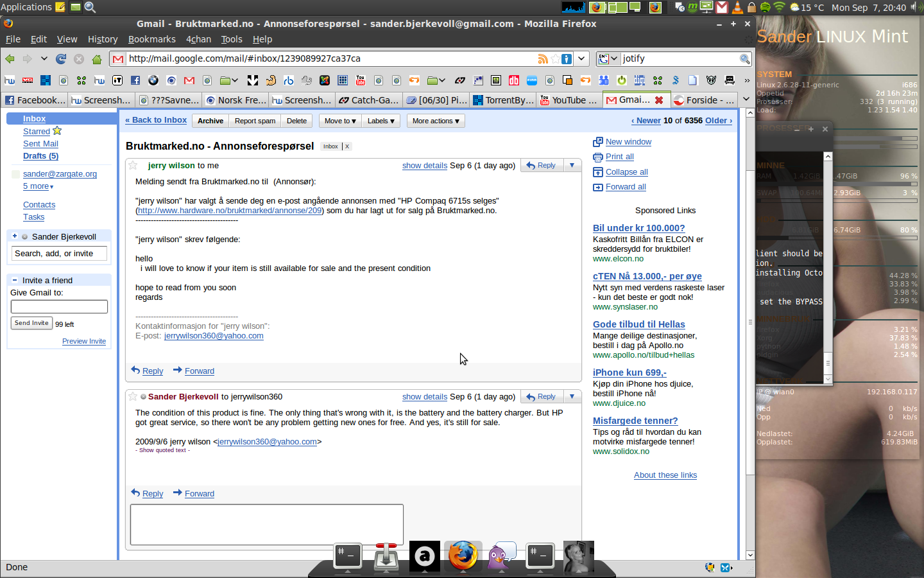Click the joystick icon in the dock
The width and height of the screenshot is (924, 578).
coord(386,556)
